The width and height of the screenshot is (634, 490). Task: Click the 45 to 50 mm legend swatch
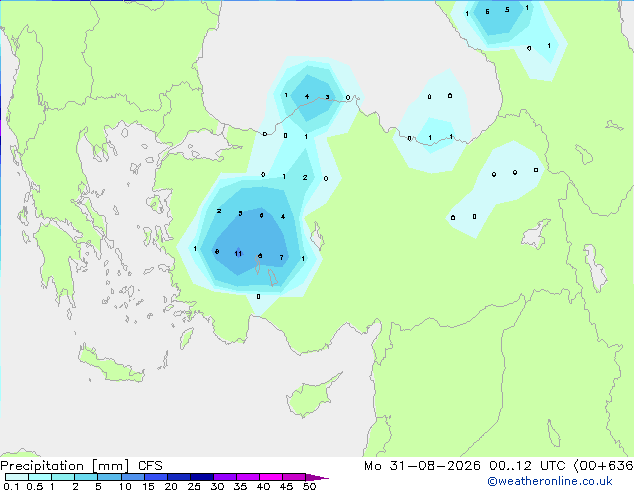coord(293,477)
